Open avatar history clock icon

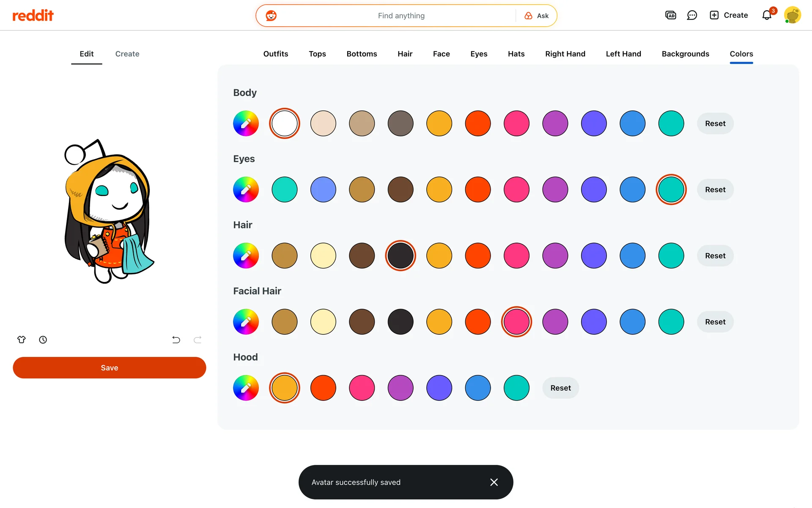click(x=43, y=340)
